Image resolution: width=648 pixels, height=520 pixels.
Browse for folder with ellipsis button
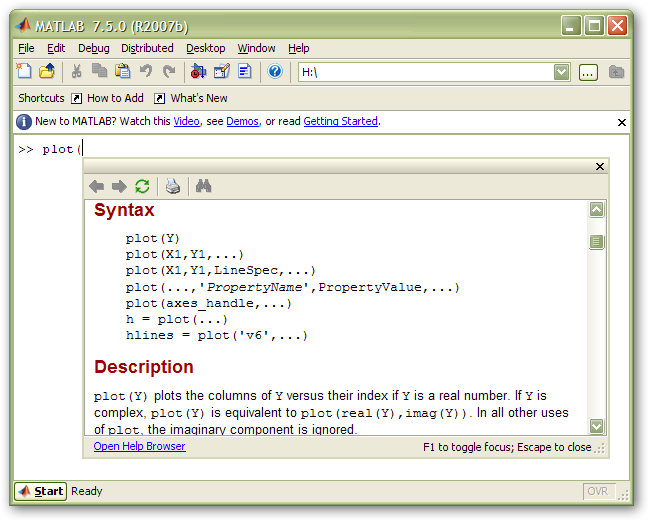pyautogui.click(x=588, y=72)
